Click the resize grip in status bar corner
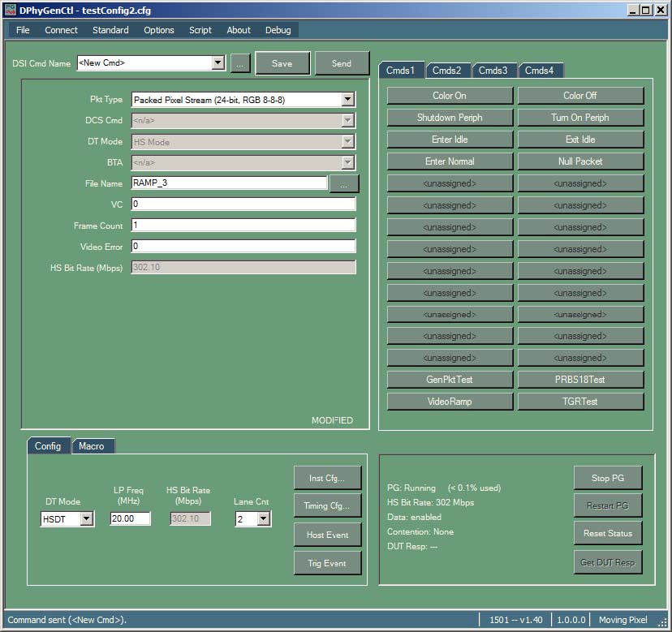The width and height of the screenshot is (672, 632). tap(662, 623)
